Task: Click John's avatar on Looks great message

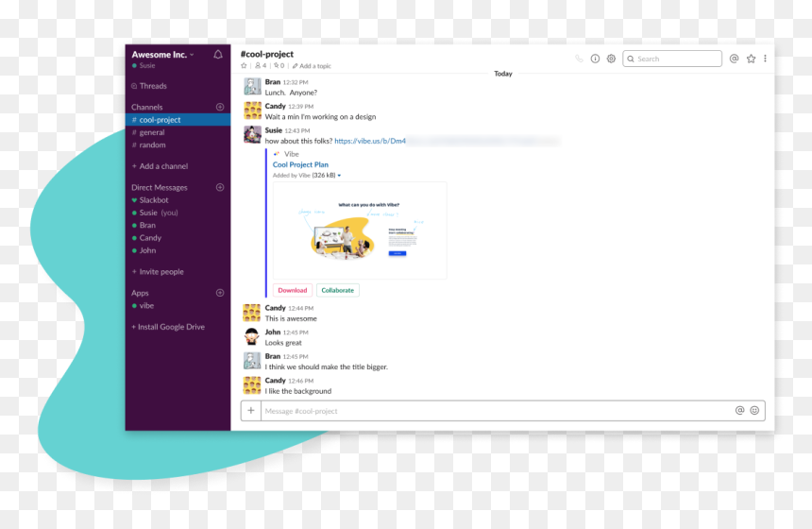Action: (x=252, y=336)
